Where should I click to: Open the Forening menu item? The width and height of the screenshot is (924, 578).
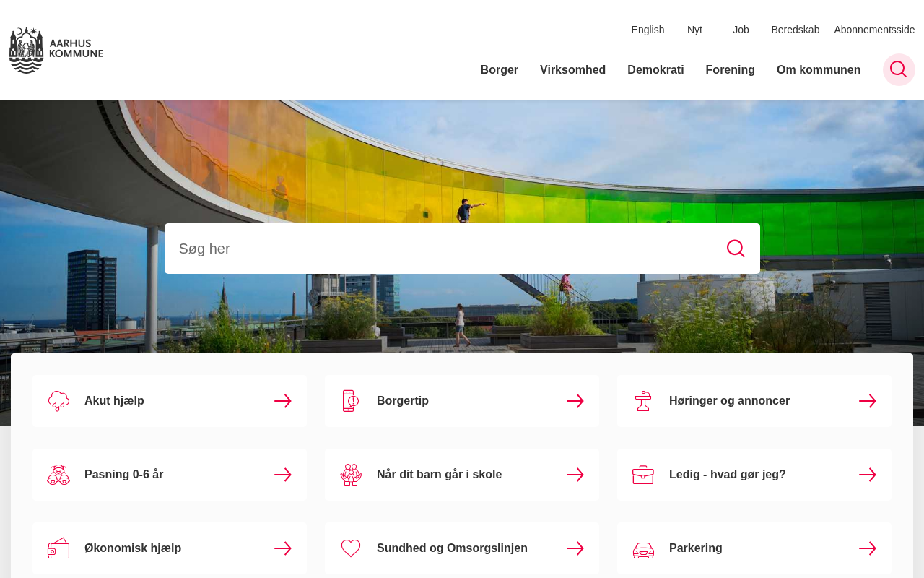[x=730, y=70]
